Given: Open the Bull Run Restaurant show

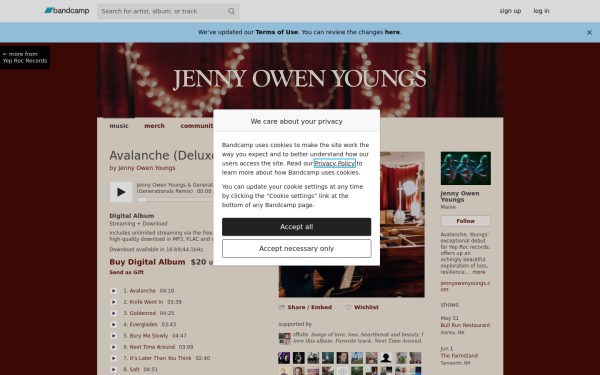Looking at the screenshot, I should [x=465, y=325].
